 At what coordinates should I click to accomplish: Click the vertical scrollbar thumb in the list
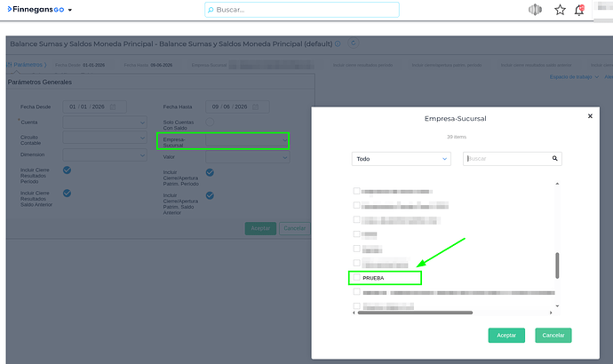557,265
